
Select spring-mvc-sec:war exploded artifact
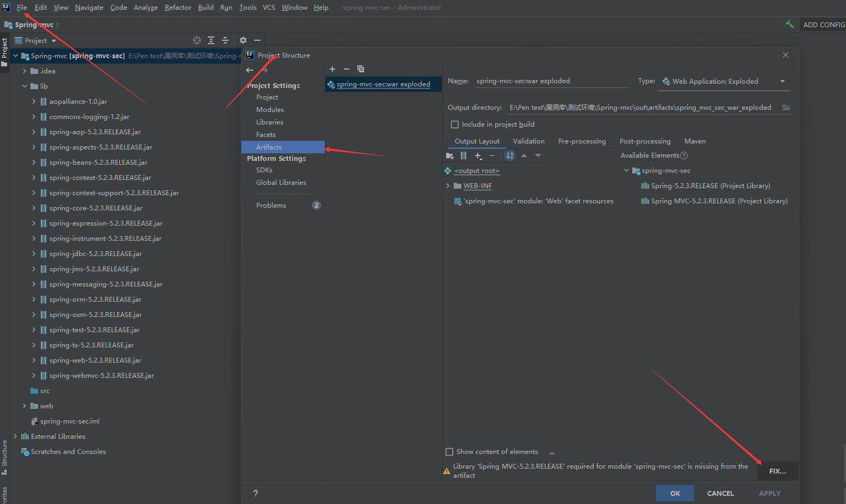[x=383, y=84]
